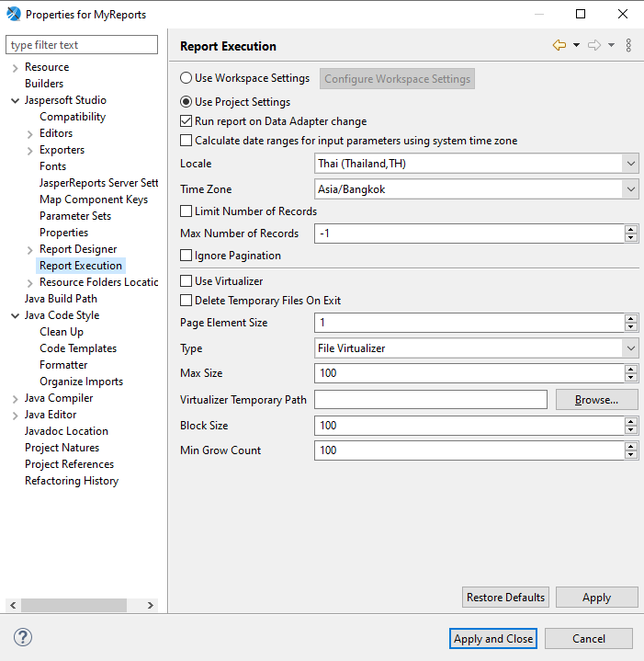This screenshot has height=661, width=644.
Task: Decrease Max Number of Records value
Action: pos(630,238)
